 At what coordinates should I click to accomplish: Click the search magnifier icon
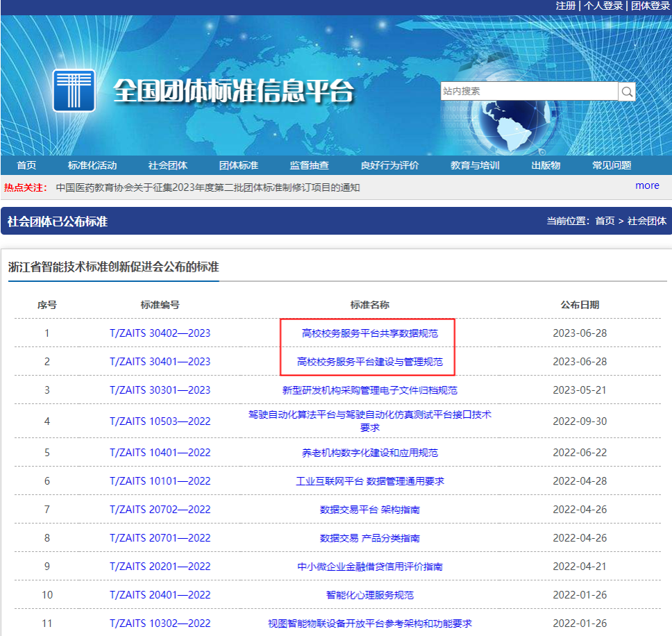[627, 91]
